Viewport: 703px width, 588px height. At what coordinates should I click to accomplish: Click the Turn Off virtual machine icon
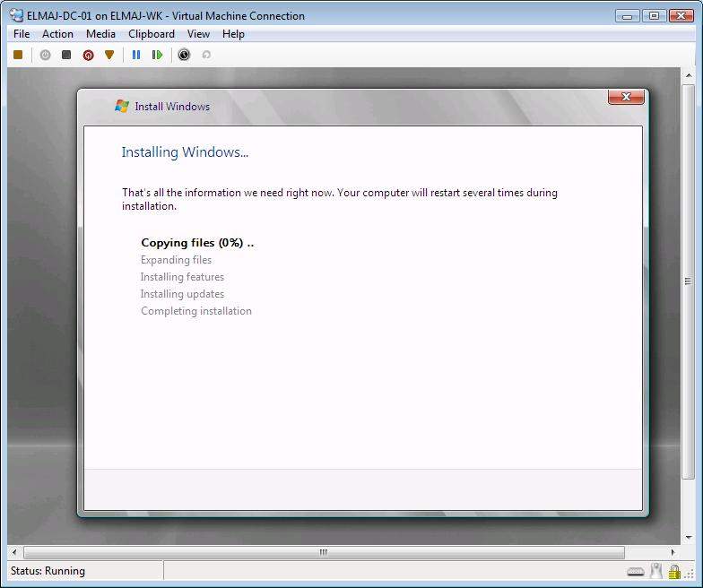(x=66, y=55)
